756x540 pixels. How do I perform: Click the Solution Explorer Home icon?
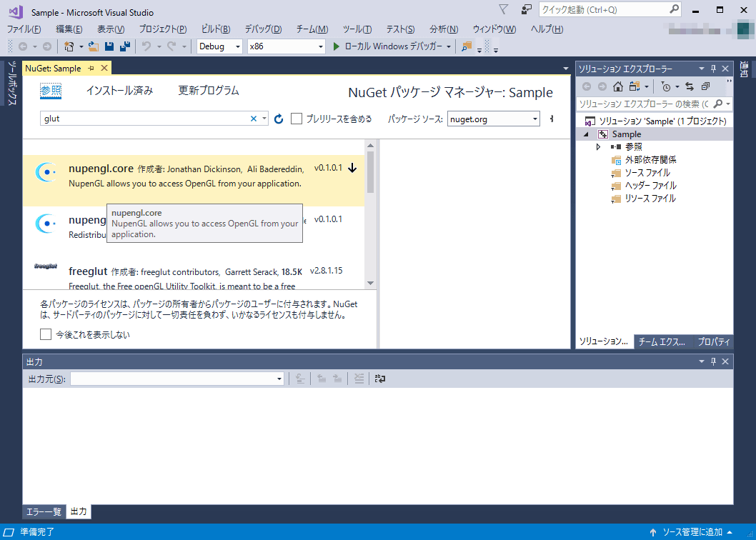(617, 86)
